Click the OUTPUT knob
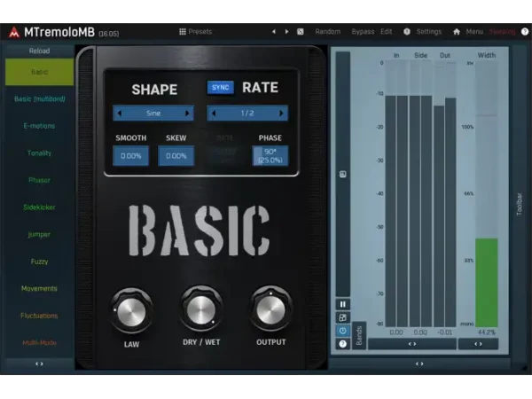 pos(270,309)
